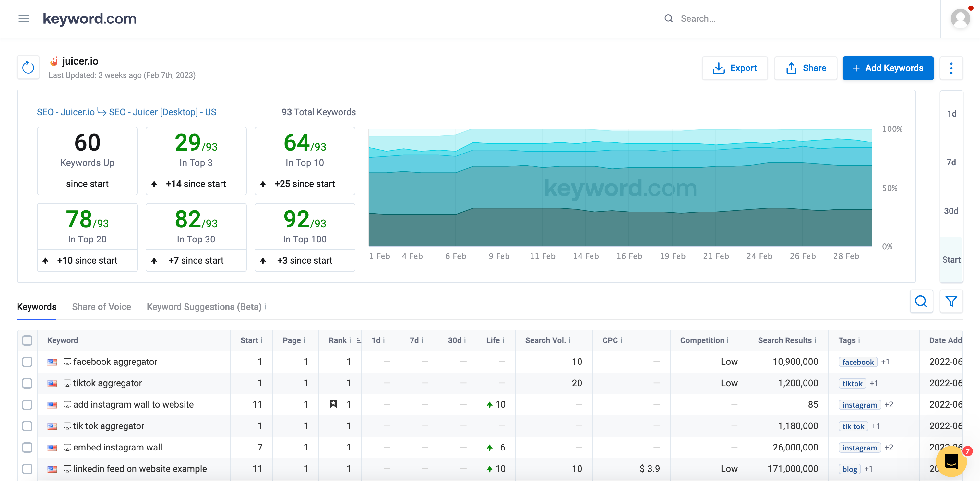Open the chat support widget

pos(951,461)
